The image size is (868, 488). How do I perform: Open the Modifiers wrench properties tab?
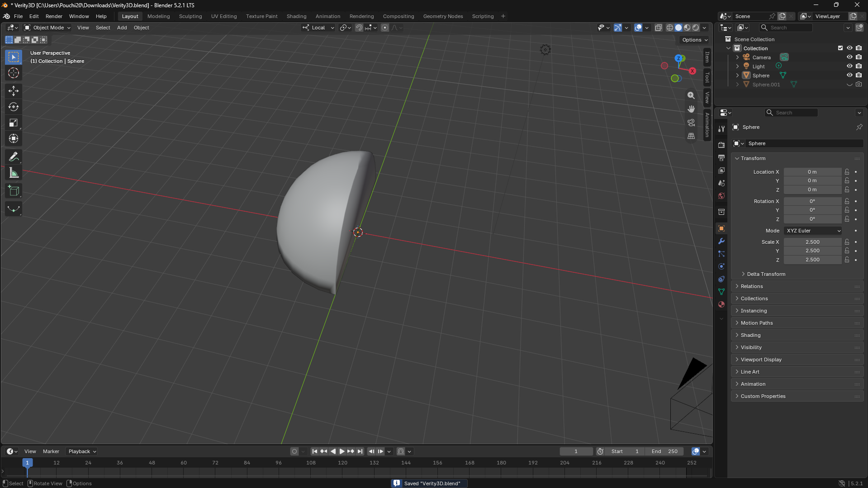coord(721,241)
